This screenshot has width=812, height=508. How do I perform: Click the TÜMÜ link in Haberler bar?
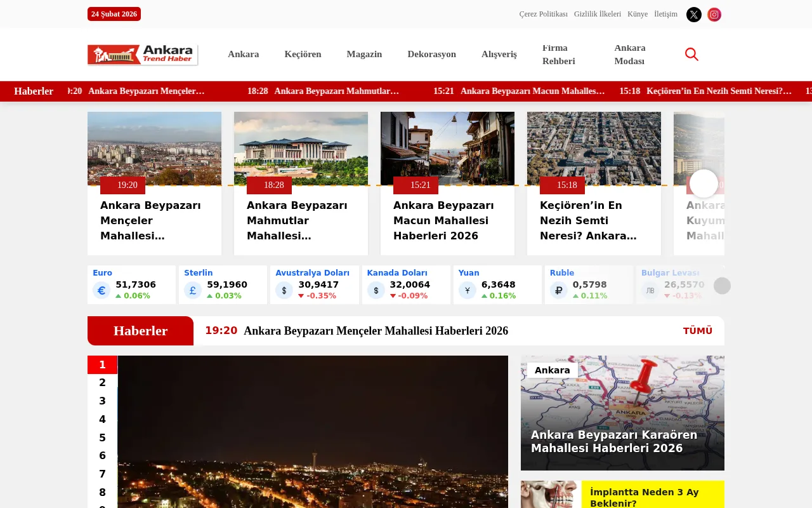pyautogui.click(x=697, y=330)
